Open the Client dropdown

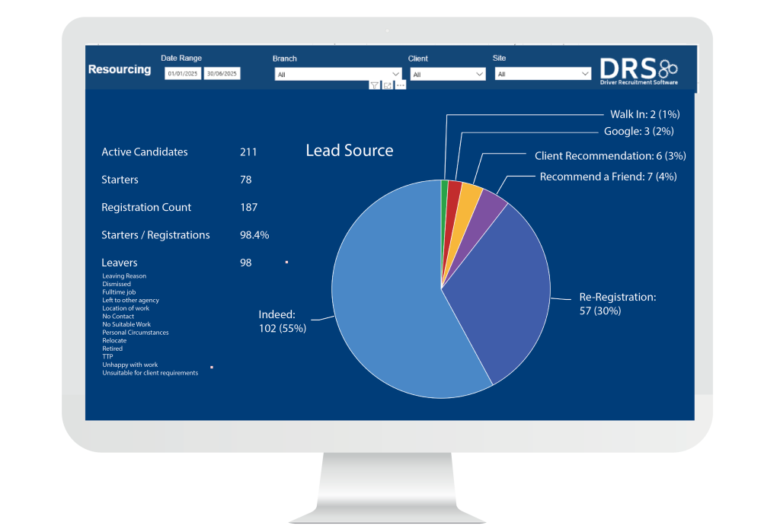448,74
